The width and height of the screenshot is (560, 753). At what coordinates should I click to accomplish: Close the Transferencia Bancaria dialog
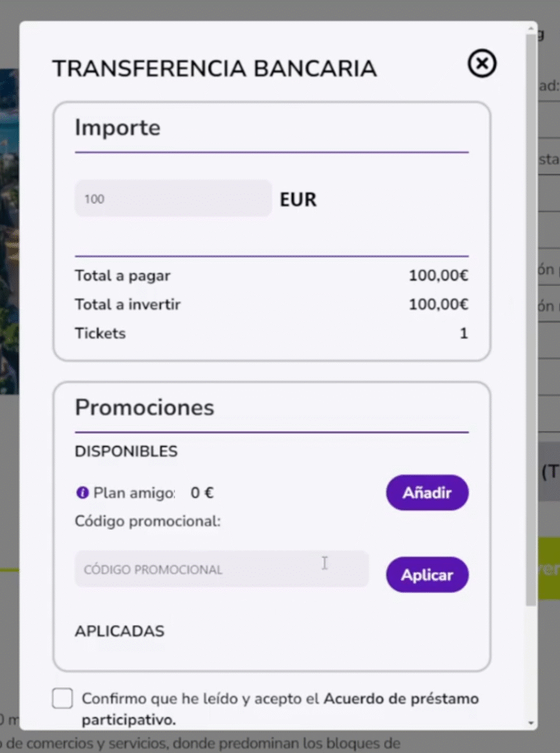482,64
